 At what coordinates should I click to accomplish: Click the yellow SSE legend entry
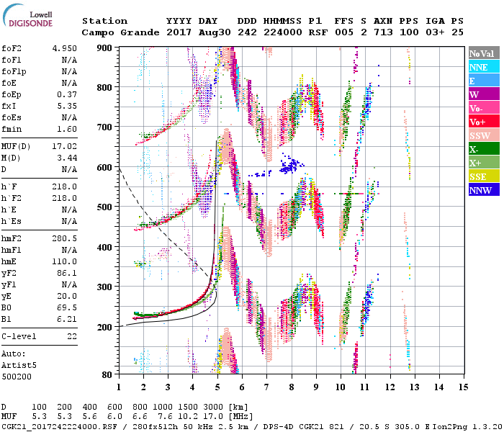pyautogui.click(x=482, y=177)
